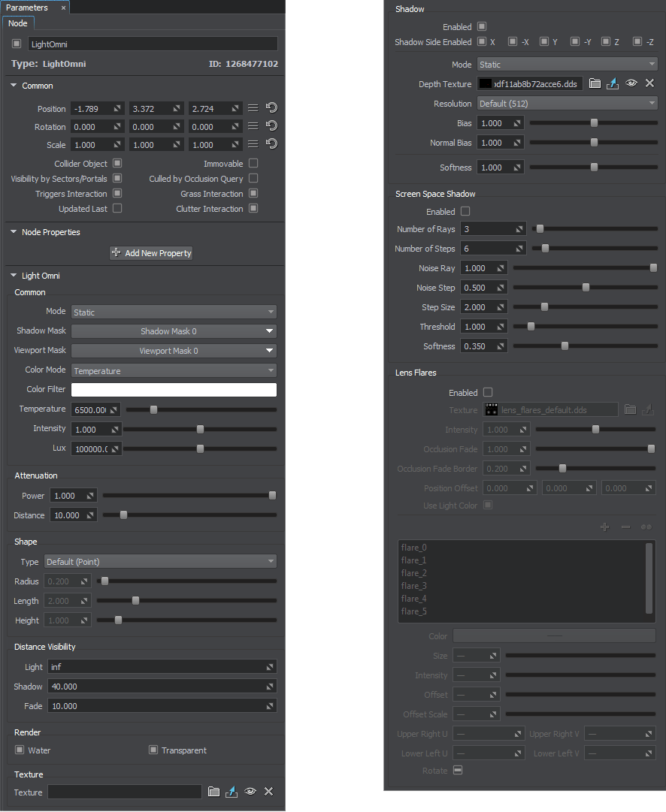
Task: Clear the Depth Texture with the X icon
Action: click(650, 83)
